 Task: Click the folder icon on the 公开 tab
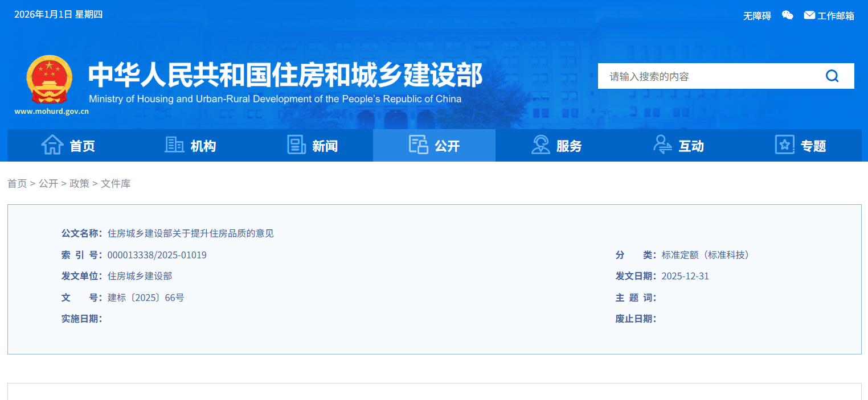point(418,145)
